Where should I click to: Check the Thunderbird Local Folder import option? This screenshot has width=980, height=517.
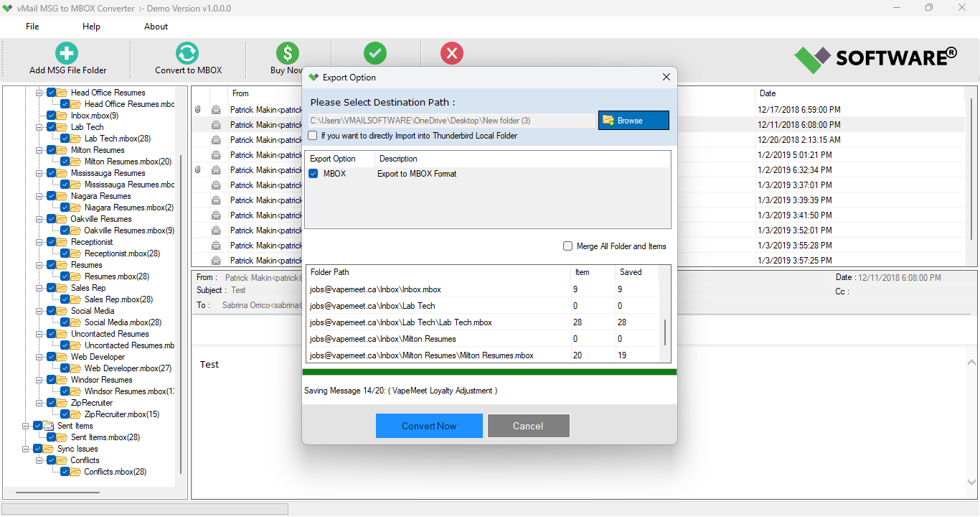tap(312, 135)
